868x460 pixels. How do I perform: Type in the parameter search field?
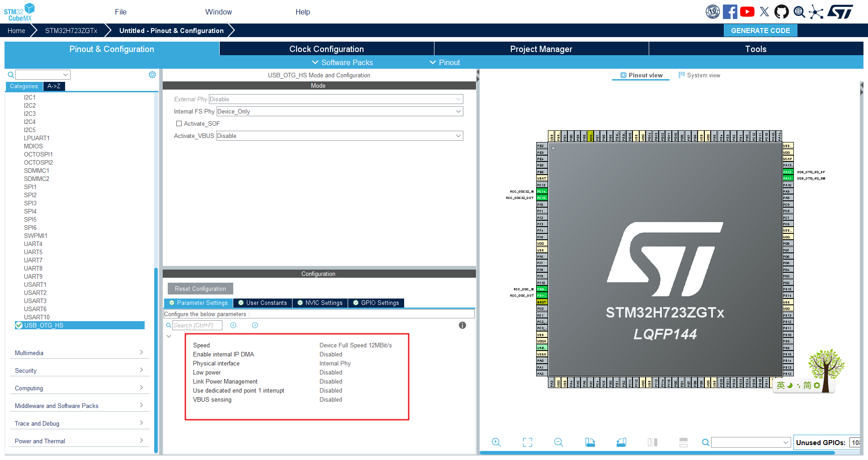[x=197, y=325]
